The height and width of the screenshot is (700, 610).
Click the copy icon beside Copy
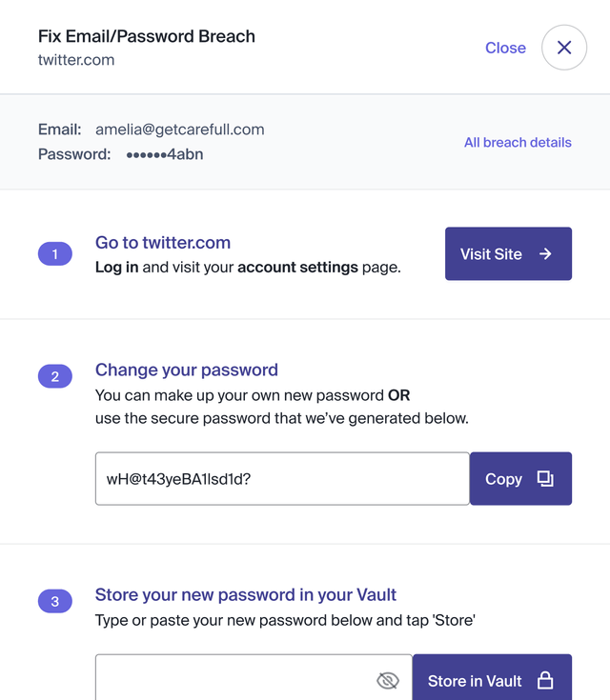(x=545, y=479)
